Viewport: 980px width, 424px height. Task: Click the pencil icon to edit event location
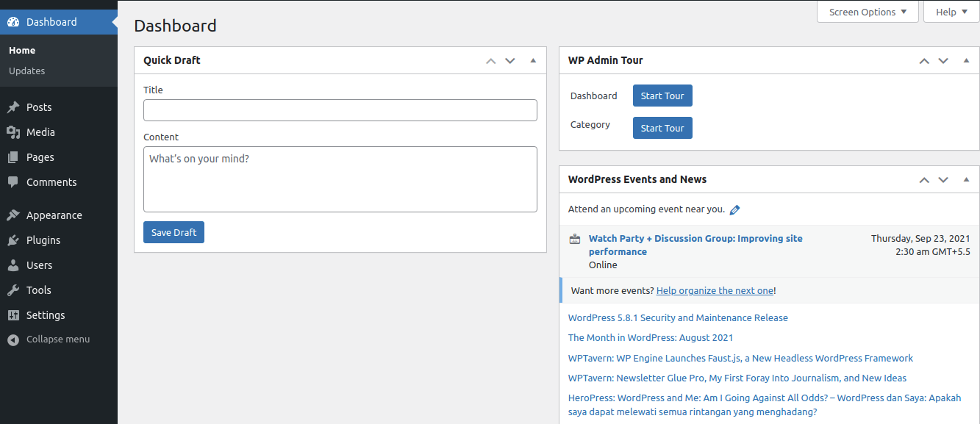tap(734, 209)
